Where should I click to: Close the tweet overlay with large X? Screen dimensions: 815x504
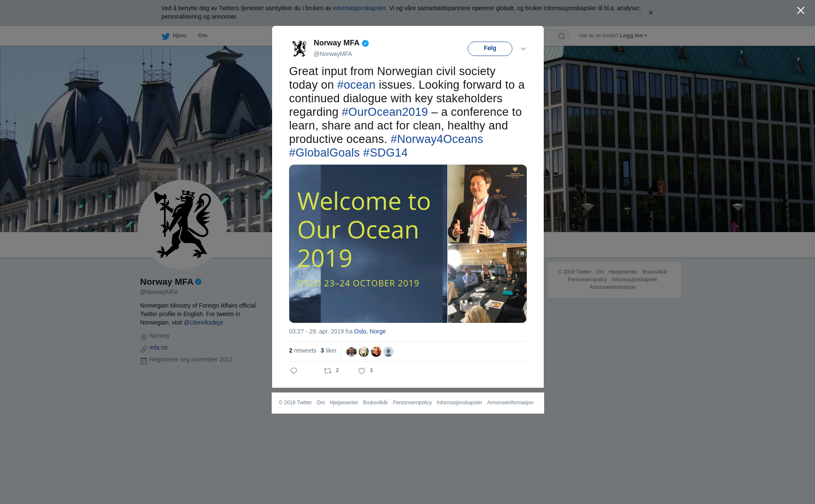coord(801,11)
